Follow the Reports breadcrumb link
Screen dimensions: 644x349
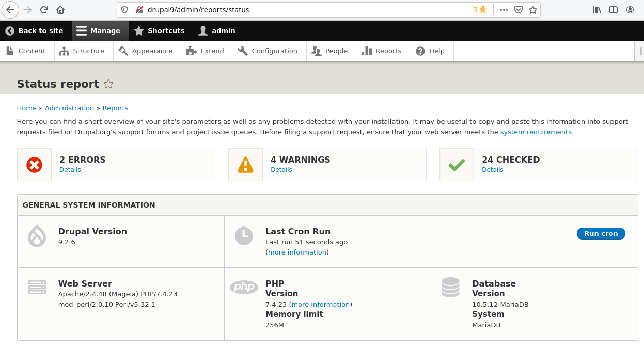pyautogui.click(x=115, y=108)
